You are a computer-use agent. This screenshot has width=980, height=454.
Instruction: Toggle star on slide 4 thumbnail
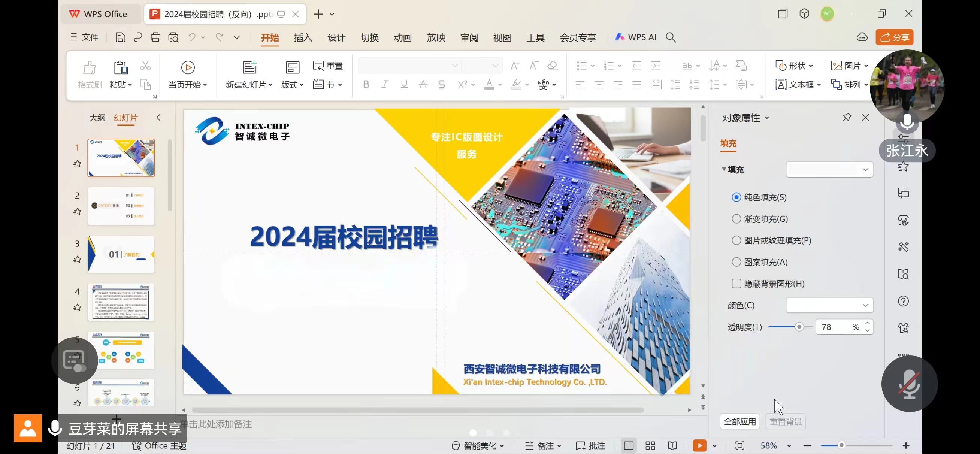point(77,308)
